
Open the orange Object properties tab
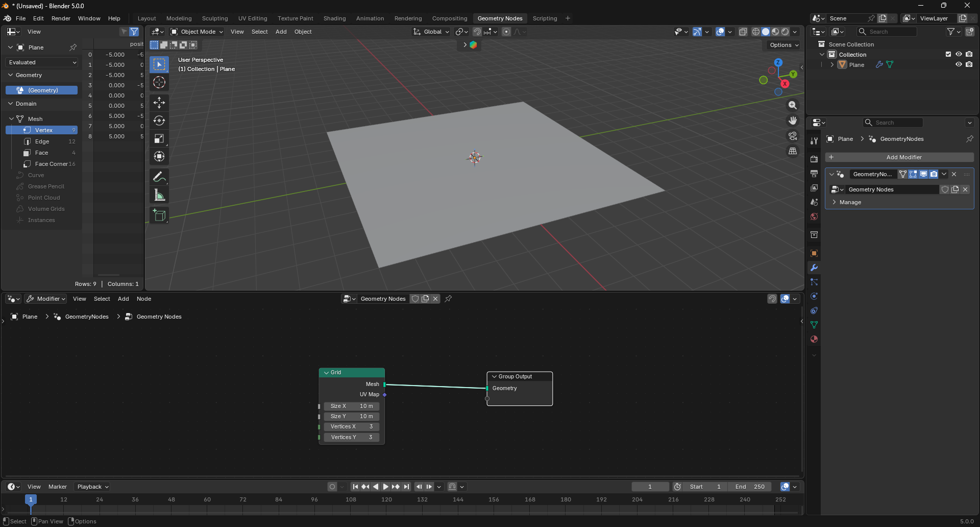(814, 253)
